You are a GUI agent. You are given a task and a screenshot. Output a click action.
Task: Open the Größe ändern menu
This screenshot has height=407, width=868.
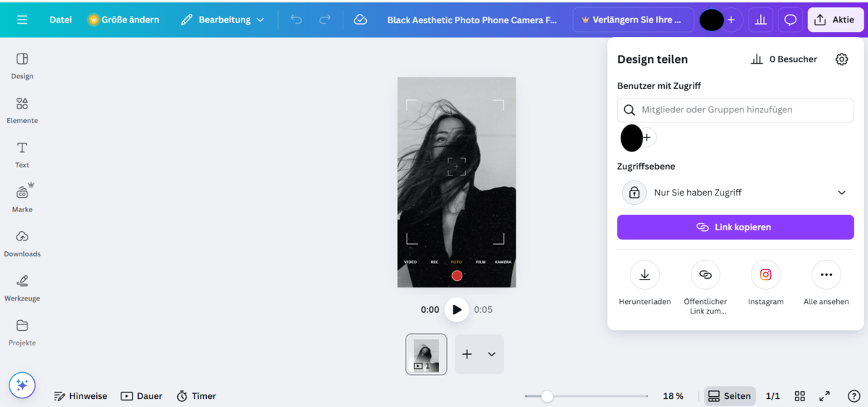123,20
